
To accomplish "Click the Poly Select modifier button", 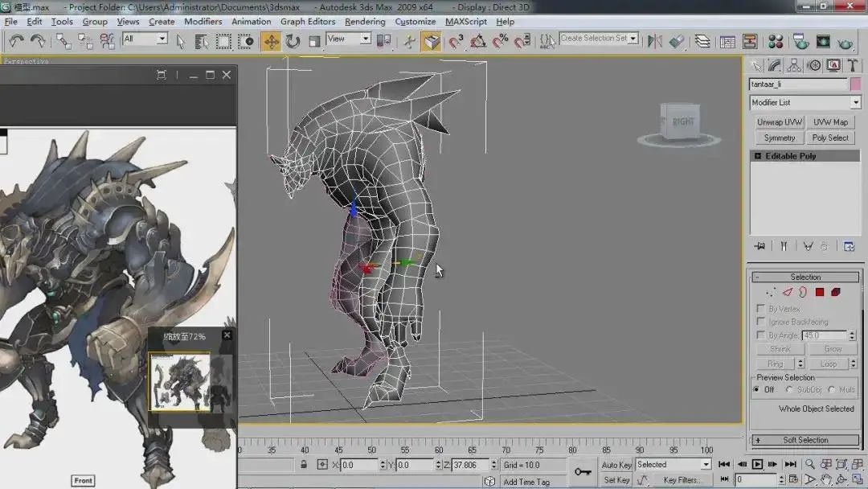I will coord(830,138).
